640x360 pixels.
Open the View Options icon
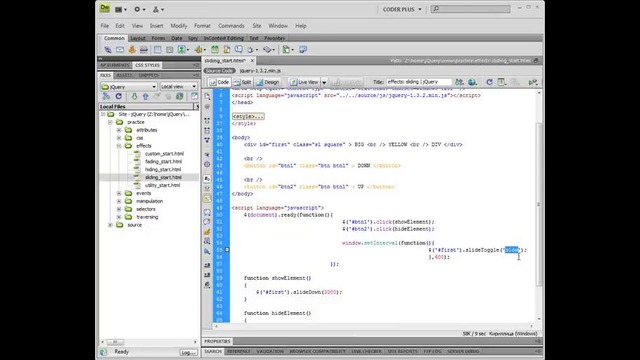(502, 82)
